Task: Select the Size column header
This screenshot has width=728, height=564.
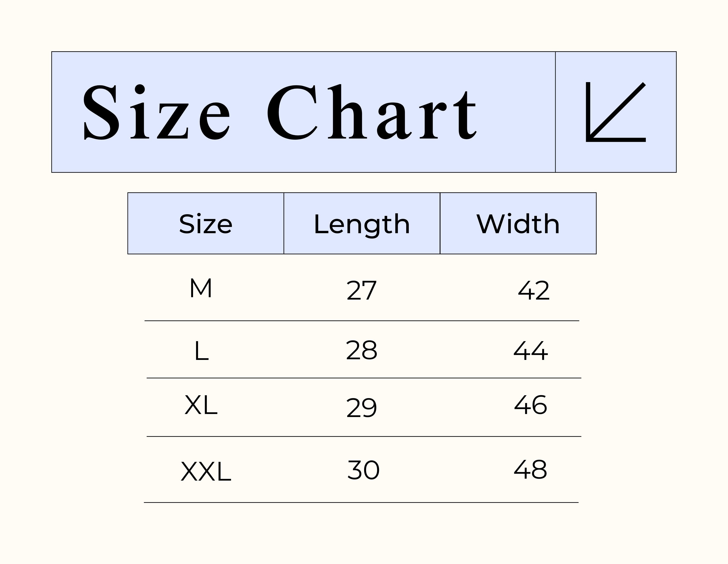Action: coord(206,224)
